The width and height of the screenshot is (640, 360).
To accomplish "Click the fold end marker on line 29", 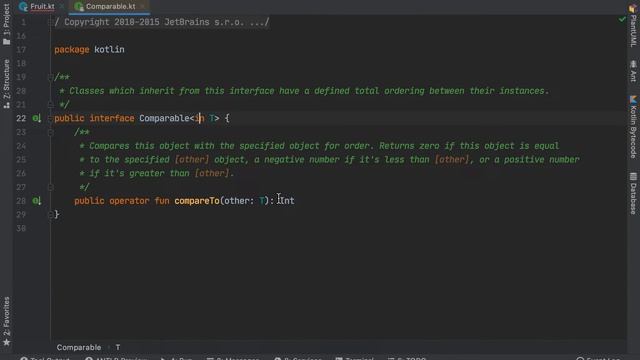I will click(51, 214).
